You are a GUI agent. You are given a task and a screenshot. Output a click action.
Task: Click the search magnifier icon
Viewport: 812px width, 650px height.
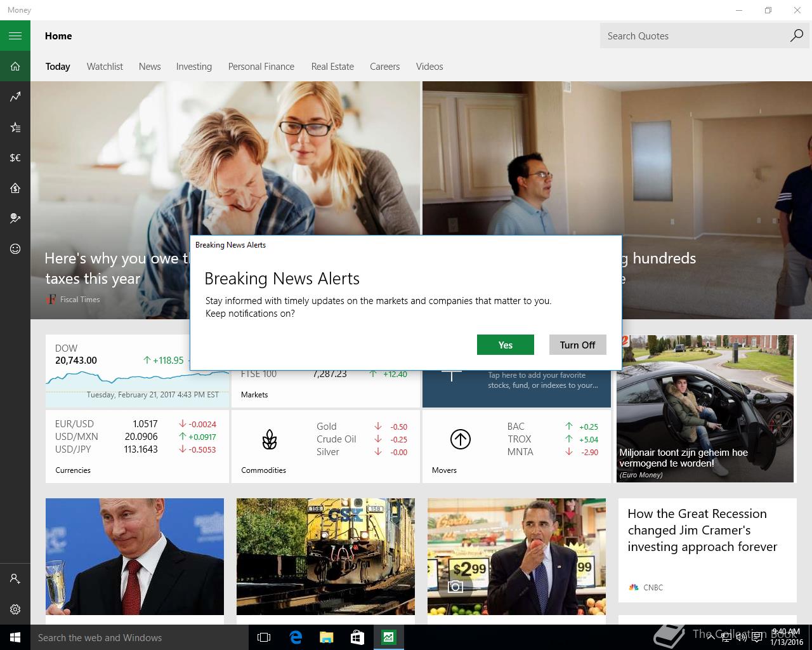pos(796,36)
